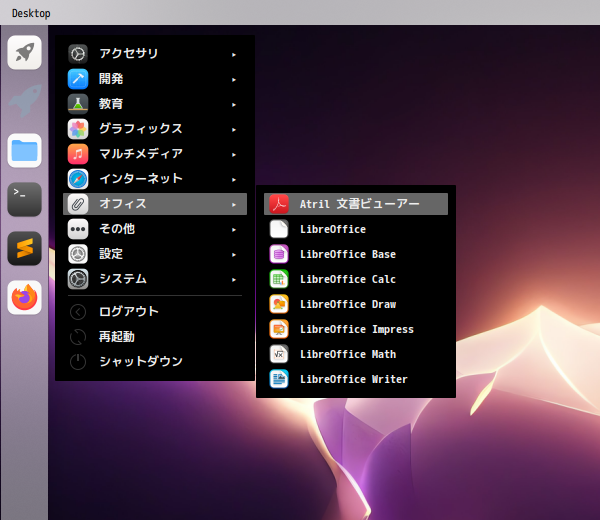Click the システム gear icon
Screen dimensions: 600x520
[x=78, y=279]
